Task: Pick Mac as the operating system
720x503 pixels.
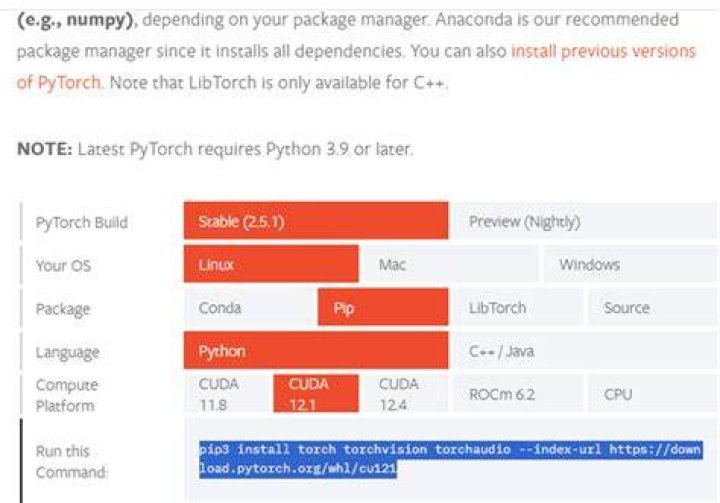Action: [451, 264]
